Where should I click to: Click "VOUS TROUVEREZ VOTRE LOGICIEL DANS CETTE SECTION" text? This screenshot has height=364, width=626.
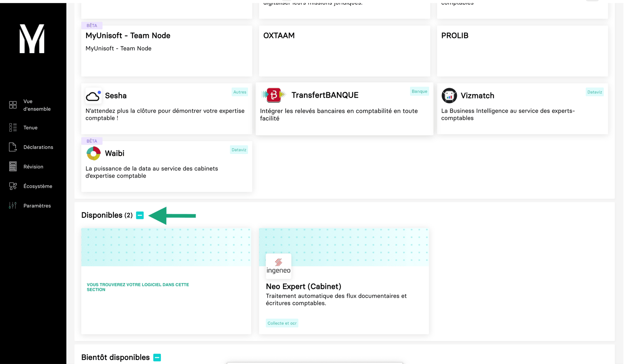coord(138,287)
